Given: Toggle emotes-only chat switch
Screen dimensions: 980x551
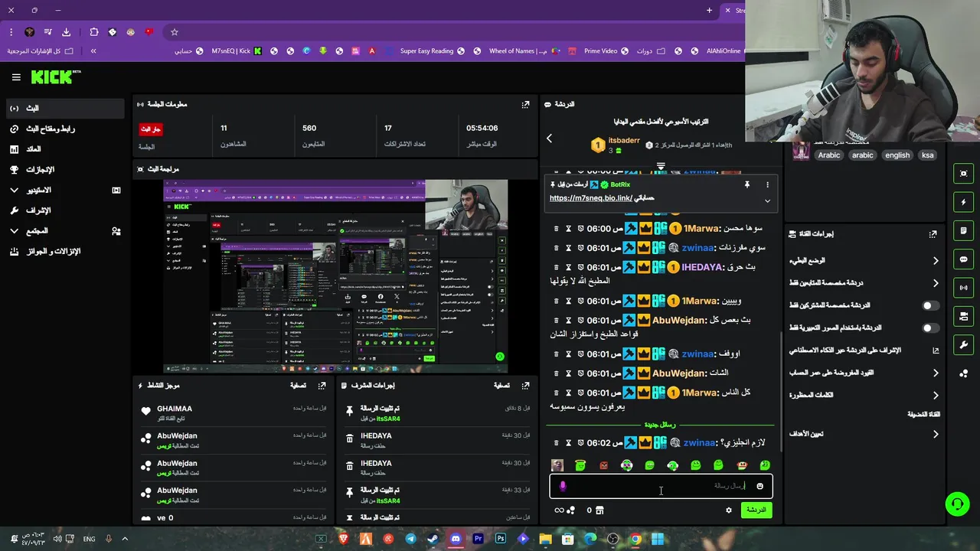Looking at the screenshot, I should tap(930, 328).
